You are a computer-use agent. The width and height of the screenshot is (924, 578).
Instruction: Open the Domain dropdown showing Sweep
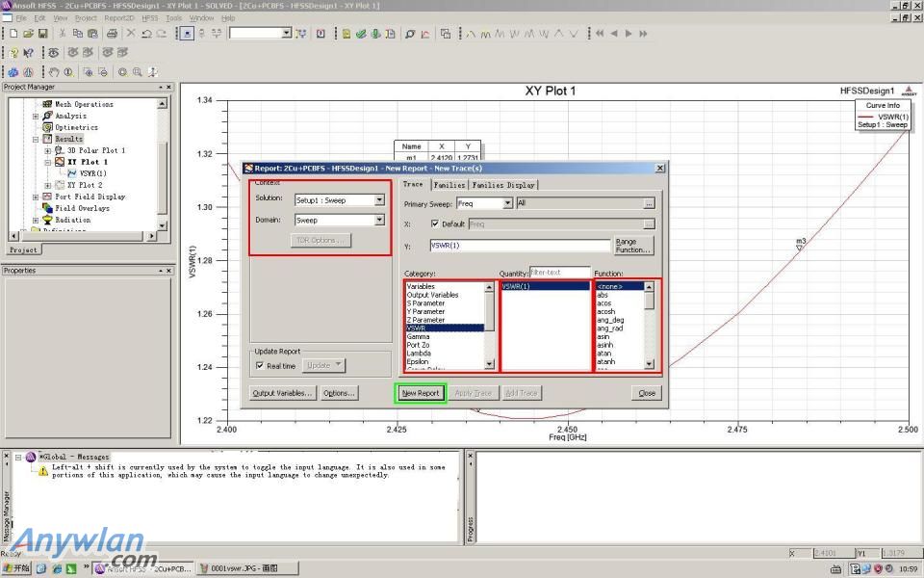tap(379, 220)
